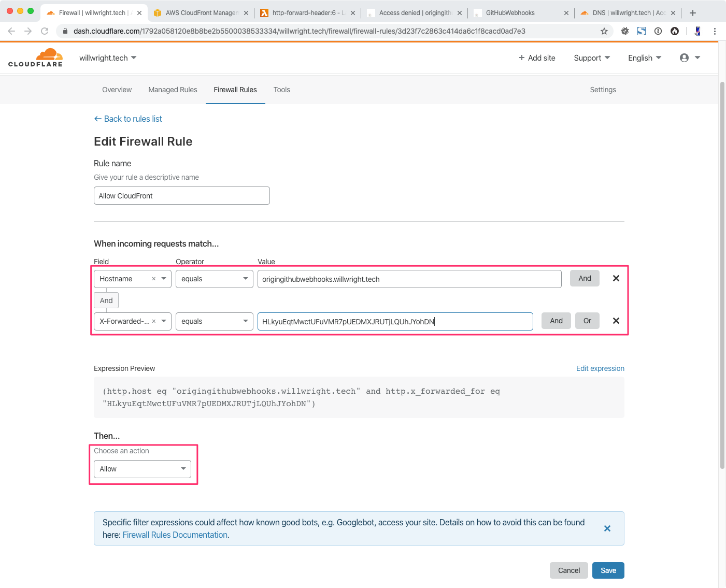Click the Cloudflare logo
This screenshot has height=588, width=726.
coord(35,58)
